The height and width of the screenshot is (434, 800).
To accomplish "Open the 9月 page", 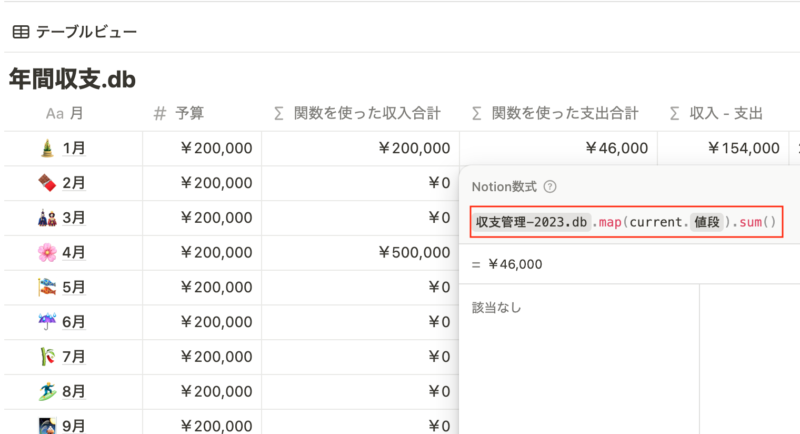I will point(73,426).
